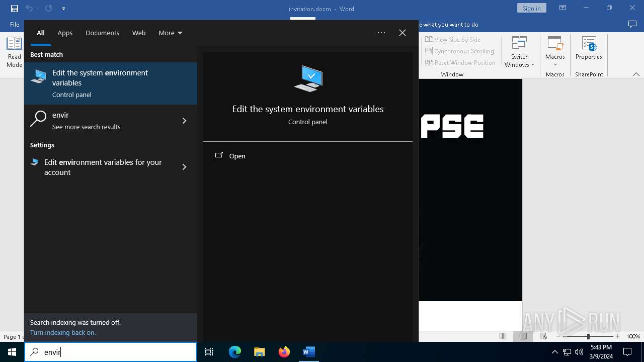This screenshot has height=362, width=644.
Task: Open Switch Windows dropdown
Action: (x=520, y=52)
